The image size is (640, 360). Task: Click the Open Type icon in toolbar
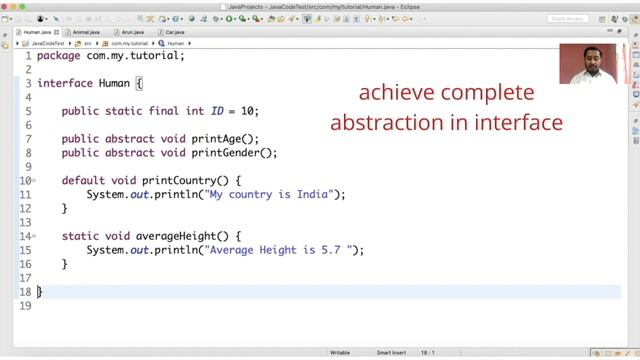271,19
